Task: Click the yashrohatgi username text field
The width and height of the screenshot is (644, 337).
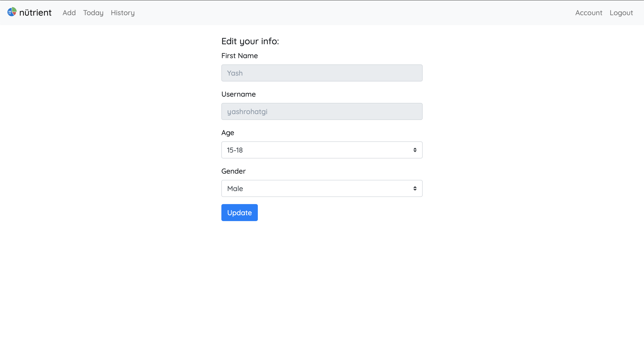Action: click(x=322, y=111)
